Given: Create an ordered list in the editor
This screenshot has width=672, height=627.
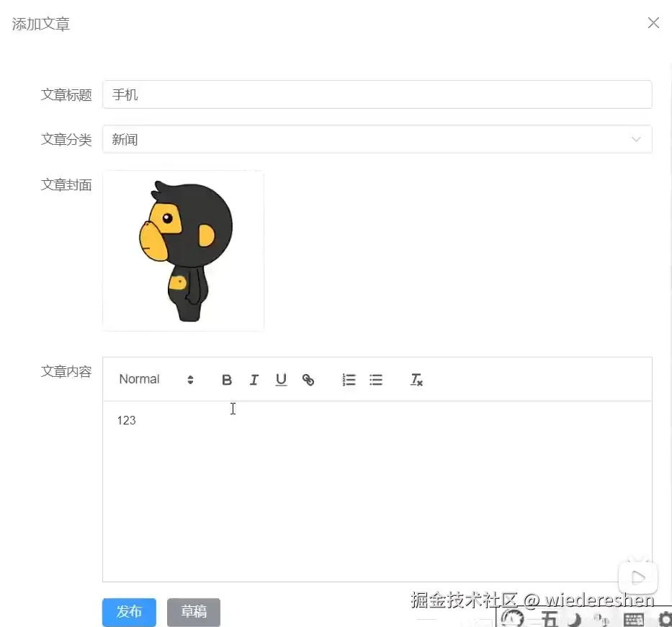Looking at the screenshot, I should 349,379.
